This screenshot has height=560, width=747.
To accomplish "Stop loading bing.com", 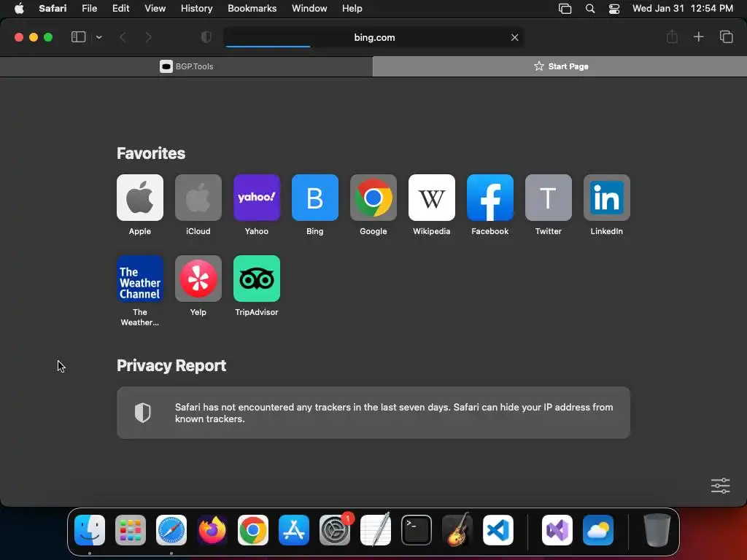I will pos(514,37).
